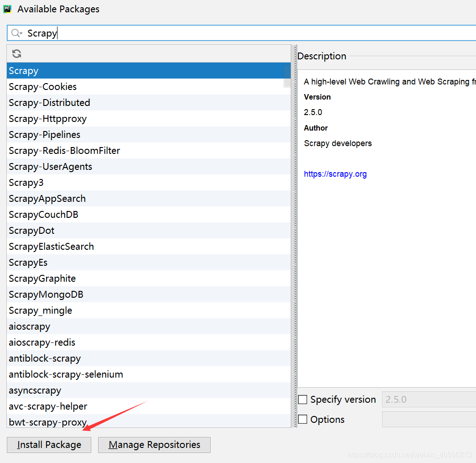This screenshot has height=463, width=476.
Task: Click the reload package list icon
Action: tap(17, 54)
